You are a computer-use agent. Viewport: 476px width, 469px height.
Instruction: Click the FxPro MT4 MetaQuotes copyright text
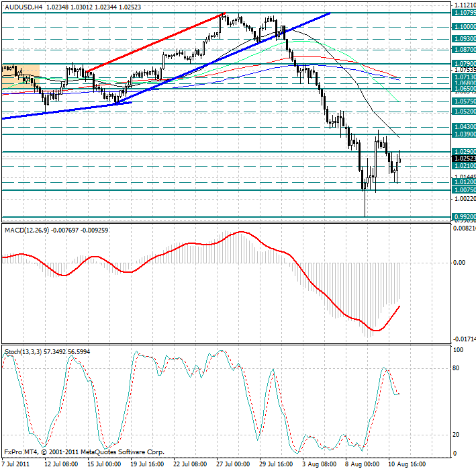pyautogui.click(x=83, y=452)
